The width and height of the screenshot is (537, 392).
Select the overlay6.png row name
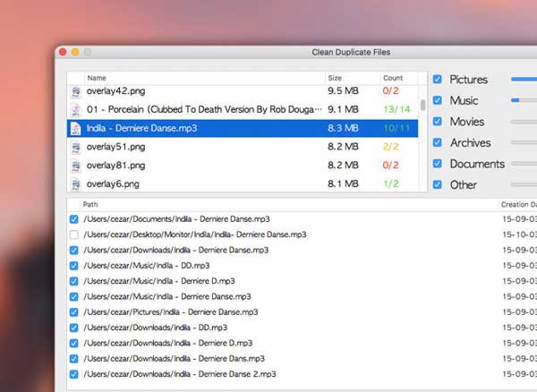(113, 183)
